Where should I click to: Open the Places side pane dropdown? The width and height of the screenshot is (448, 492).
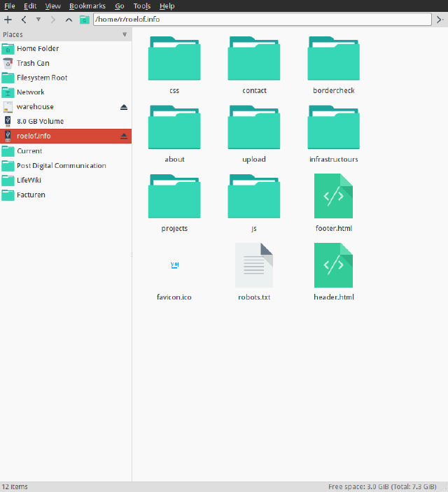tap(125, 34)
